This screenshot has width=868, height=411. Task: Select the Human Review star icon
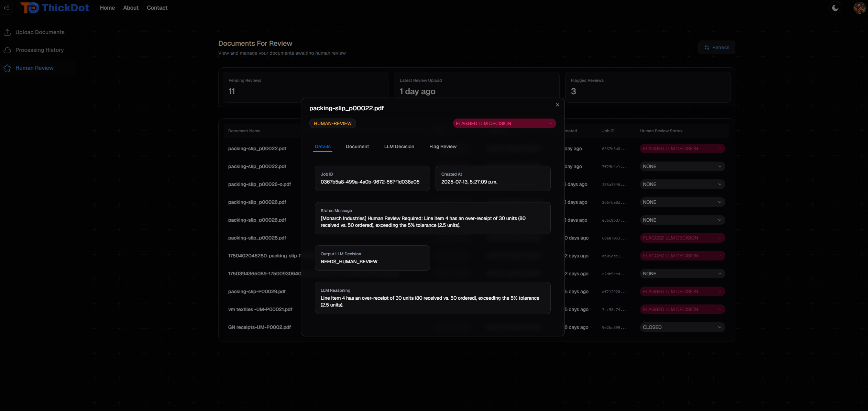7,68
